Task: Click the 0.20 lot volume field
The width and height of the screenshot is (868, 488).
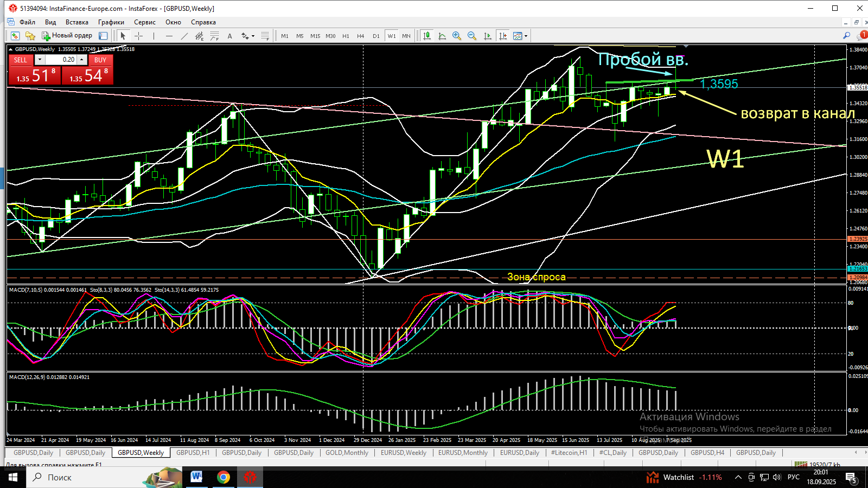Action: 61,60
